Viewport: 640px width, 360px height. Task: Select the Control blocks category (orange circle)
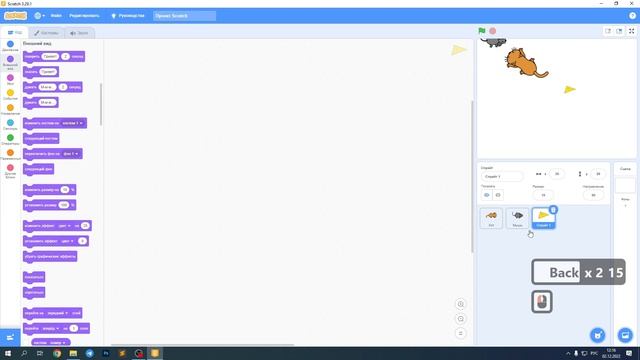coord(10,108)
